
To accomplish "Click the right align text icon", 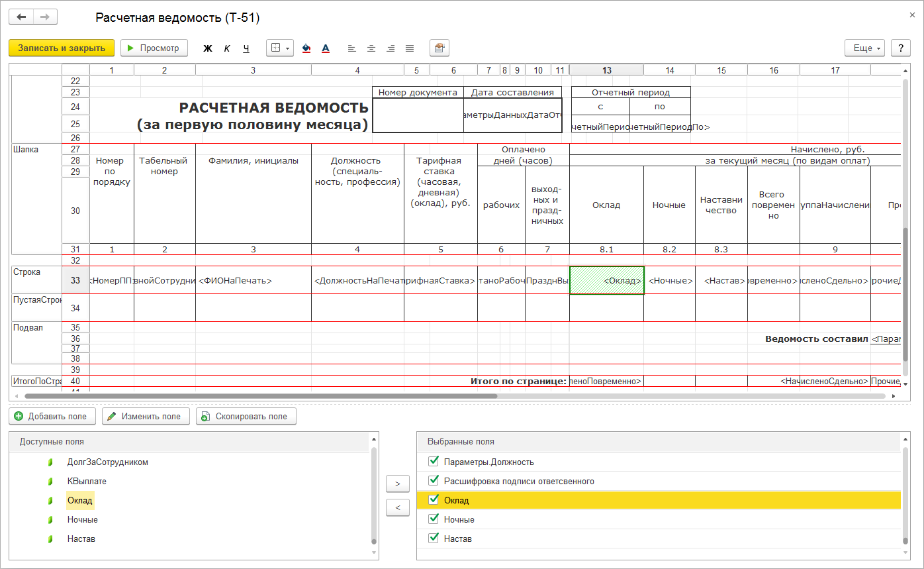I will click(391, 48).
